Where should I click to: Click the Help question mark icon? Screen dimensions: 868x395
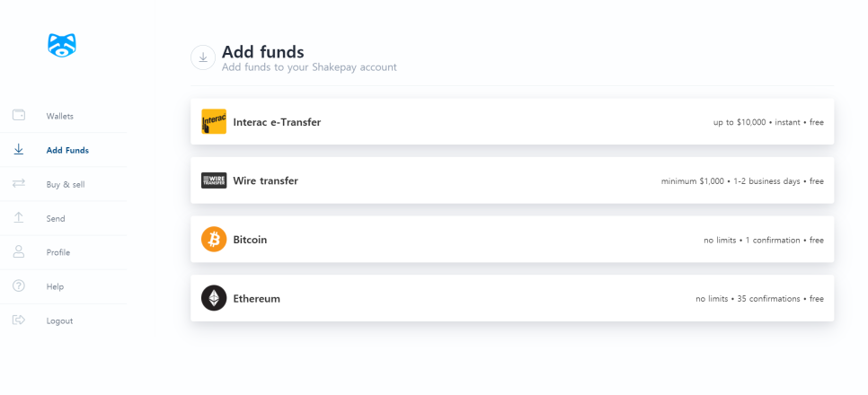coord(19,285)
